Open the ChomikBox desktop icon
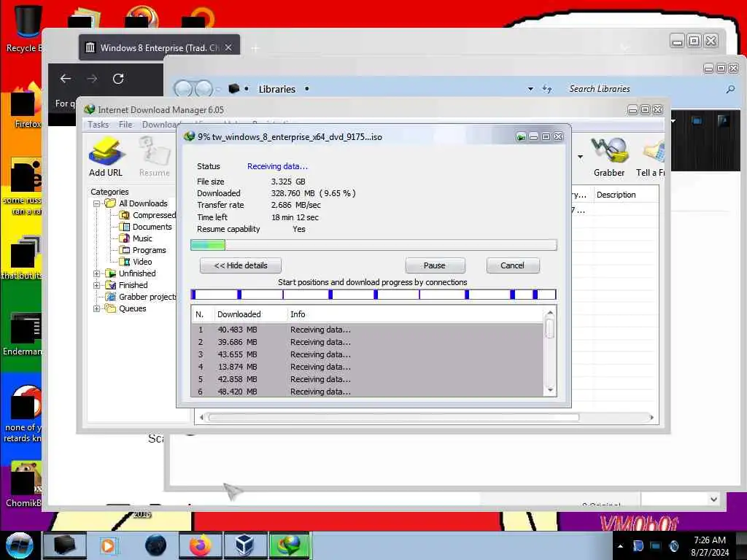The image size is (747, 560). pos(24,485)
